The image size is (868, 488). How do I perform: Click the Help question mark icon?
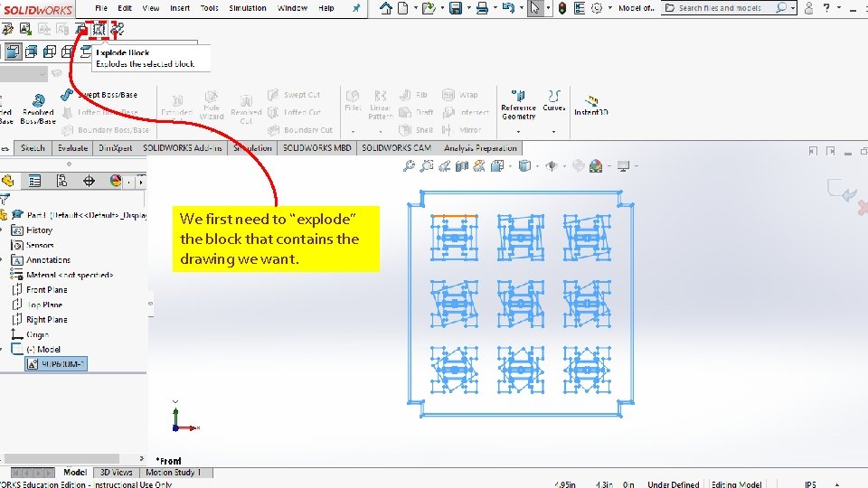tap(826, 8)
